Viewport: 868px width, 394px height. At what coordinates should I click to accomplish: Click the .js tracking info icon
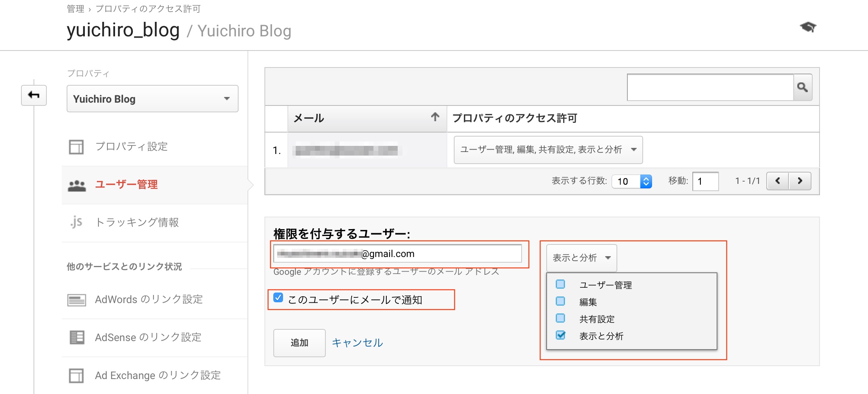[76, 222]
